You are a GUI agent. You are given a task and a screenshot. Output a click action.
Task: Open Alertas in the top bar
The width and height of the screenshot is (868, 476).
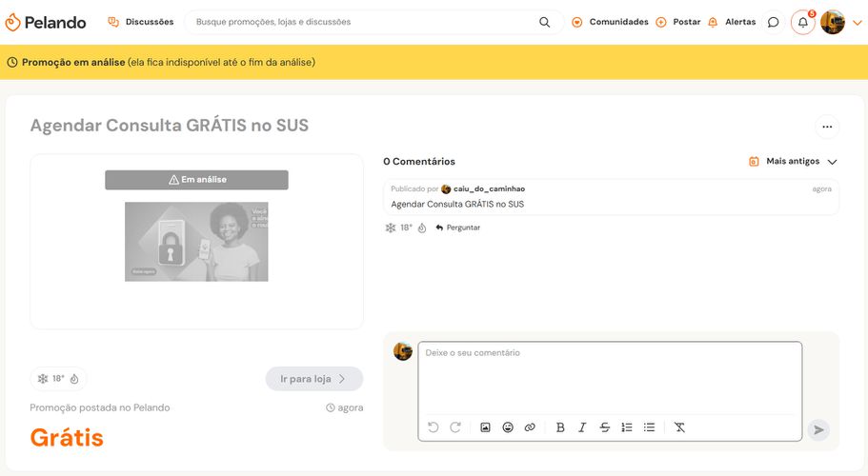pos(732,22)
